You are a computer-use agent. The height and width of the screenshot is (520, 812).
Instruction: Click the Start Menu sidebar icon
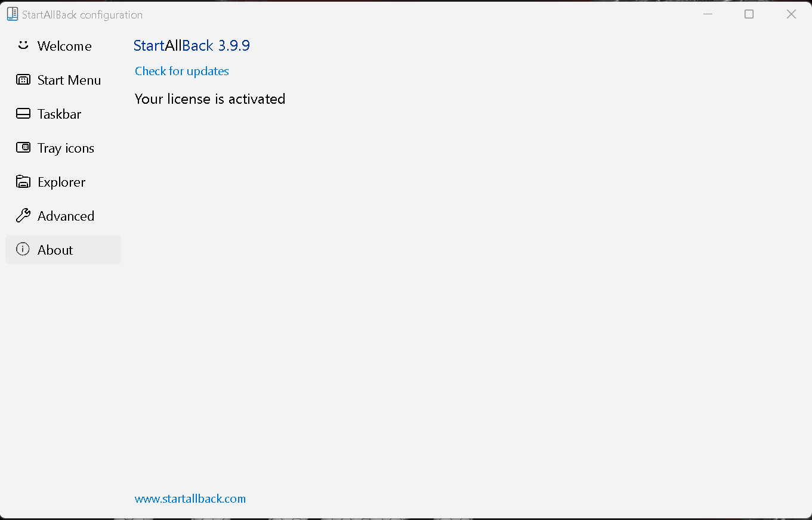[x=23, y=79]
